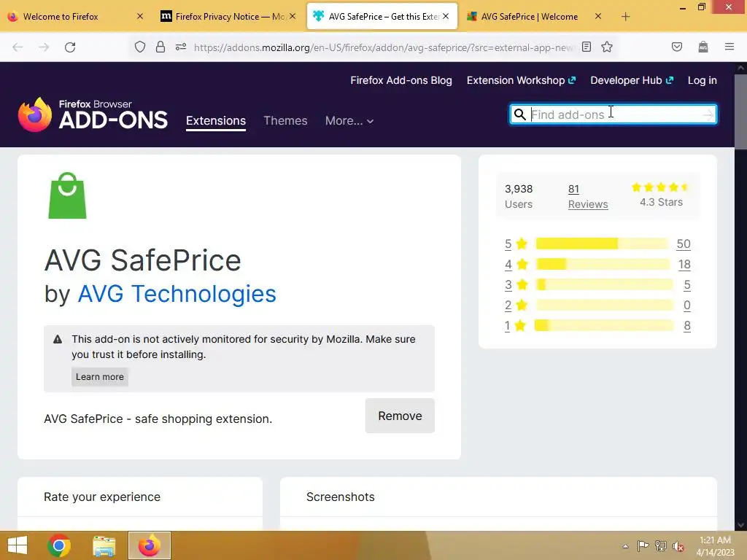Open Windows Start menu
This screenshot has height=560, width=747.
click(x=18, y=545)
